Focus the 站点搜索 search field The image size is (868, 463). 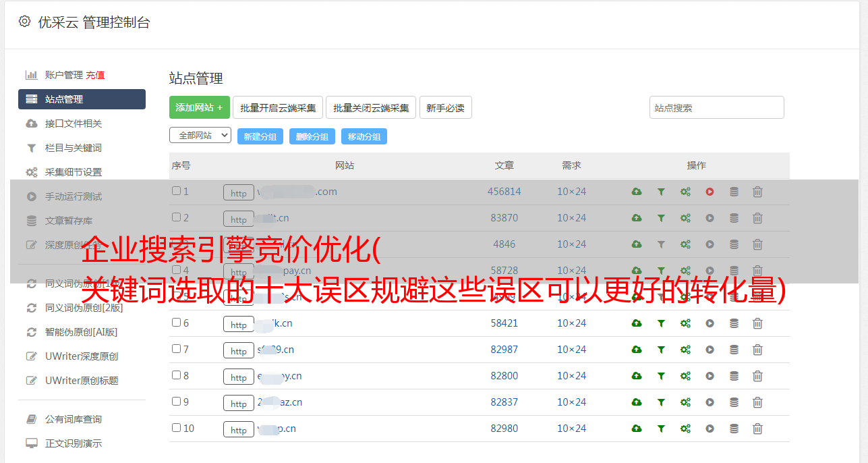tap(717, 107)
